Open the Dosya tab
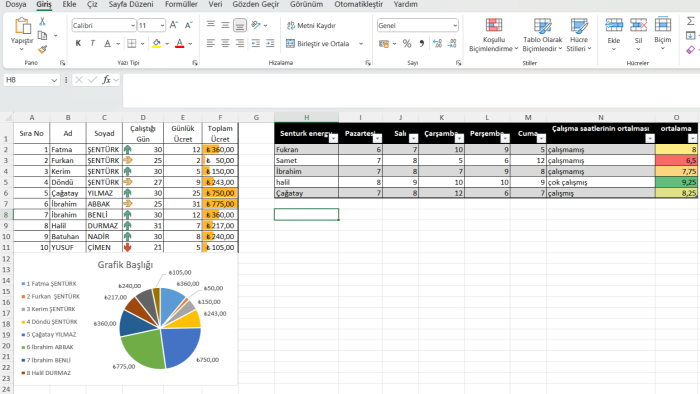 tap(16, 4)
